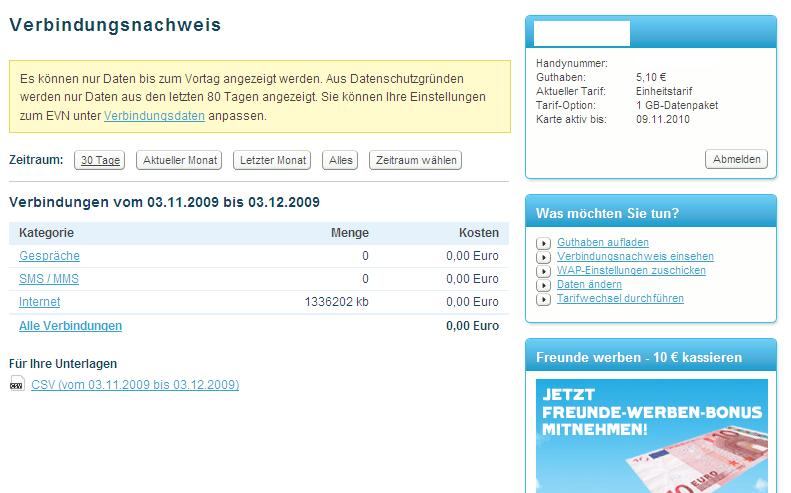Click the Aktueller Tarif value Einheitstarif
The width and height of the screenshot is (791, 493).
[x=664, y=91]
